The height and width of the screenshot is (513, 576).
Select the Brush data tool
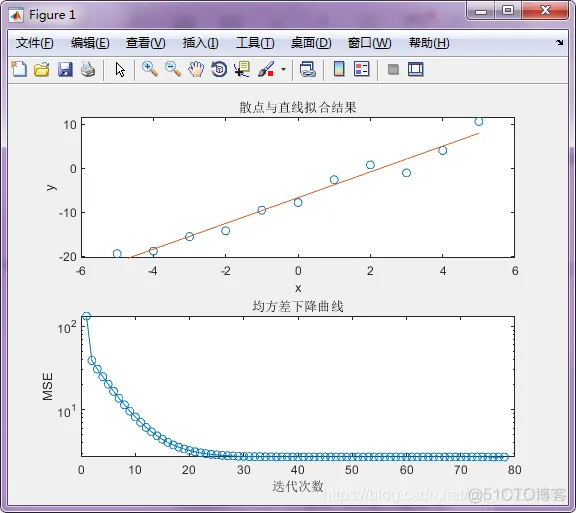(x=266, y=69)
